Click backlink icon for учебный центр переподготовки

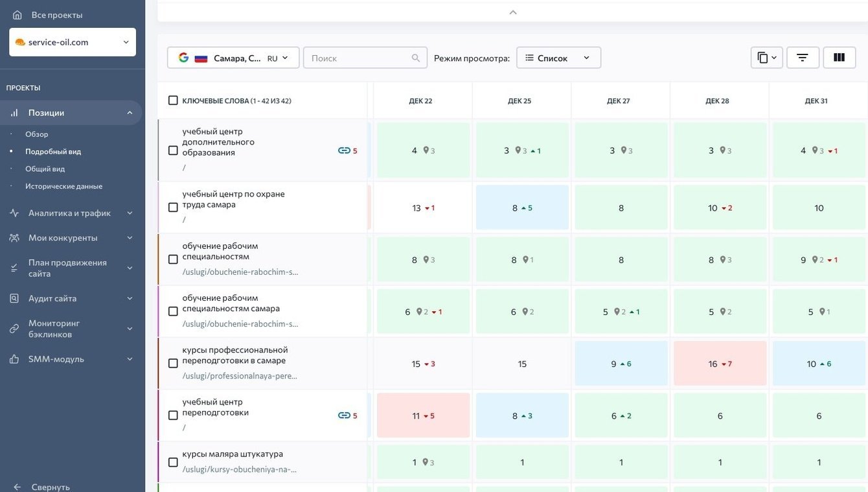pyautogui.click(x=344, y=416)
